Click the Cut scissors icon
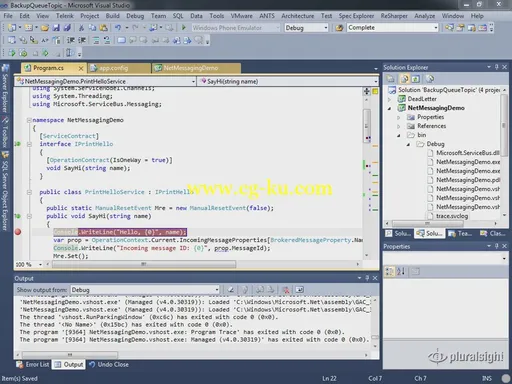 pos(81,28)
